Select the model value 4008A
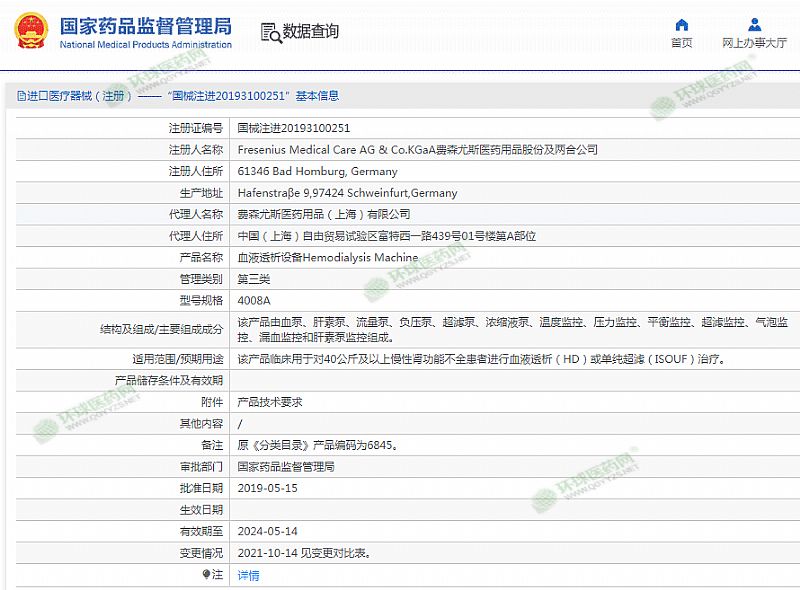The width and height of the screenshot is (800, 590). point(252,301)
